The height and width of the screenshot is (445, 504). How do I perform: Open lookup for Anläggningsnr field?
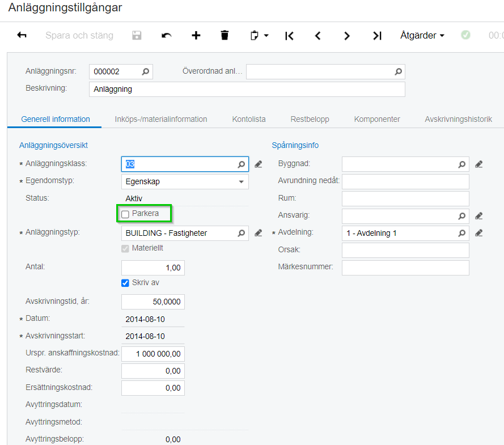pyautogui.click(x=146, y=71)
